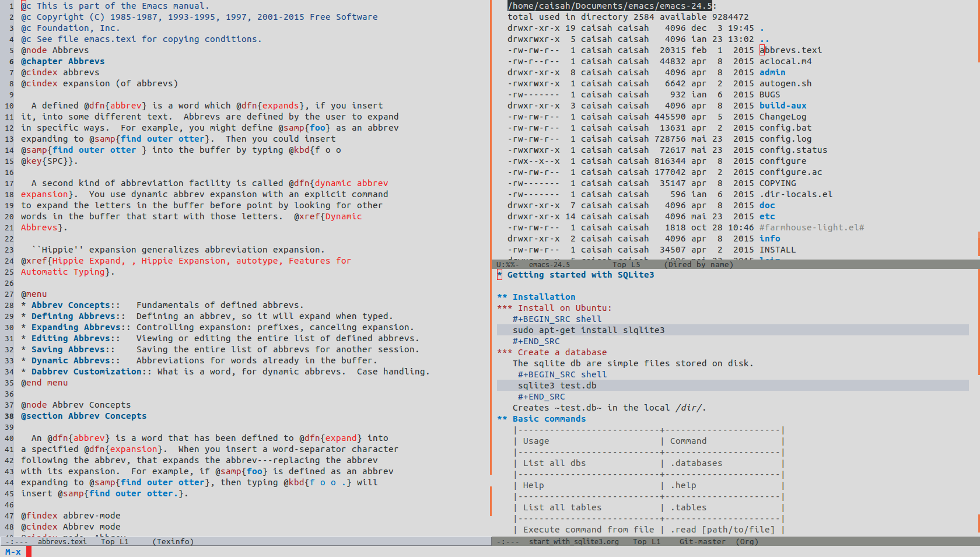Select ChangeLog in the Dired listing

[783, 117]
